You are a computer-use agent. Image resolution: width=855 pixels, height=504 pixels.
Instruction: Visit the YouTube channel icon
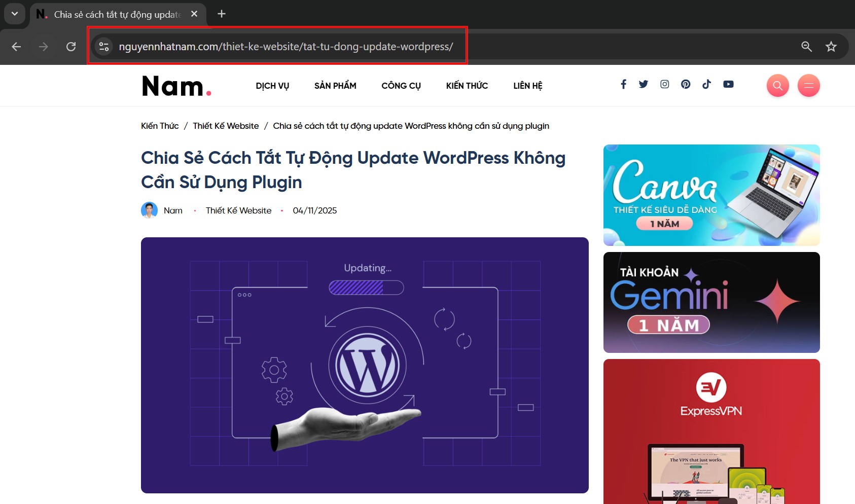728,84
